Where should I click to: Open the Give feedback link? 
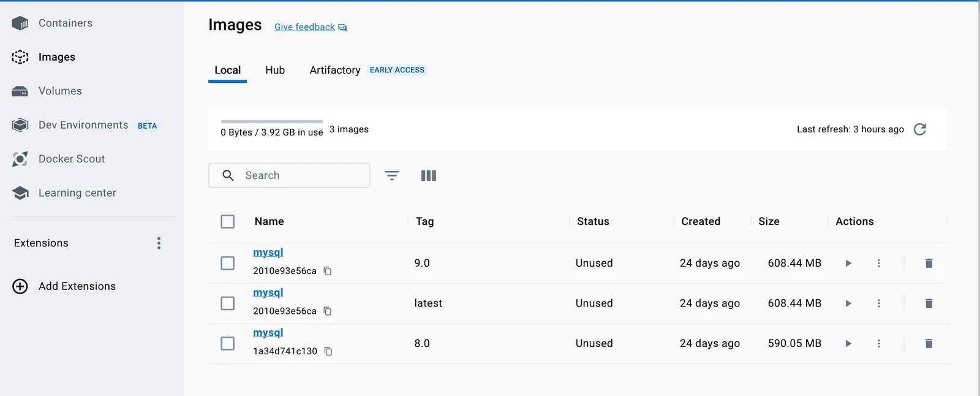click(304, 26)
